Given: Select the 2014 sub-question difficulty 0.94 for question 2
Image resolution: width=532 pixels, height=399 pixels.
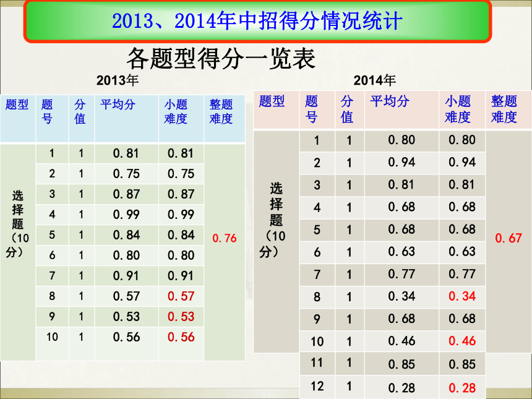Looking at the screenshot, I should click(x=462, y=162).
